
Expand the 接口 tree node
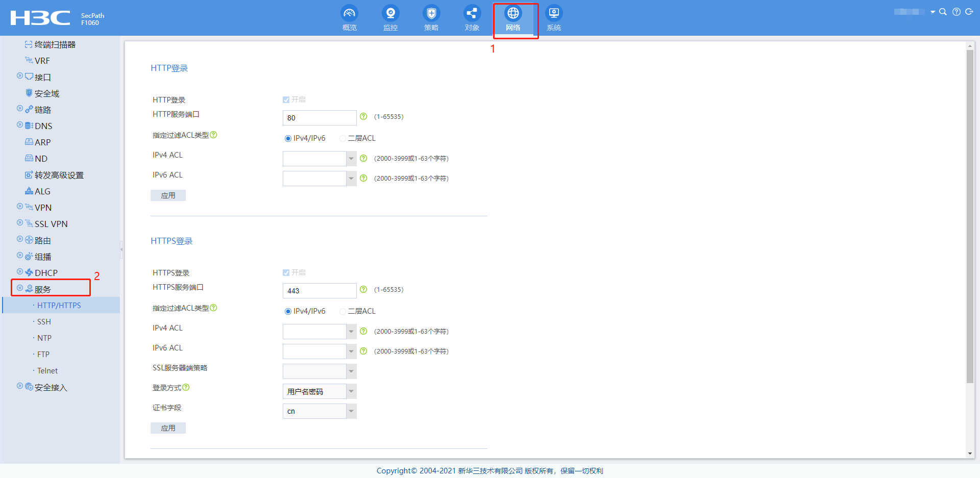(x=20, y=76)
